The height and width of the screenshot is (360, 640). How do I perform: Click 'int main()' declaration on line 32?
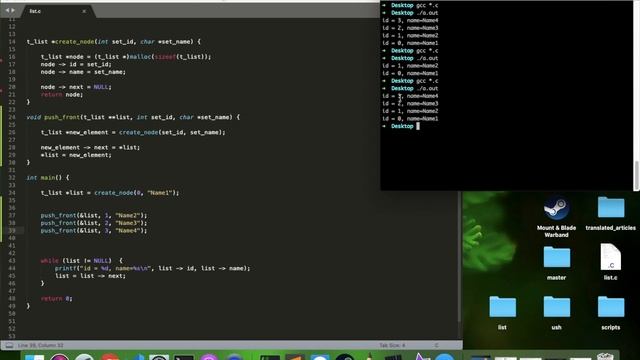pos(48,178)
